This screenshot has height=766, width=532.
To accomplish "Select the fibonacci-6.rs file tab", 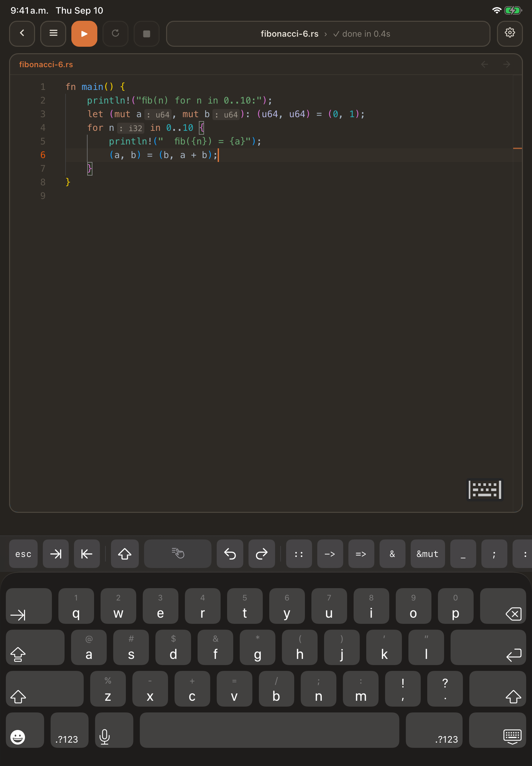I will pos(46,65).
